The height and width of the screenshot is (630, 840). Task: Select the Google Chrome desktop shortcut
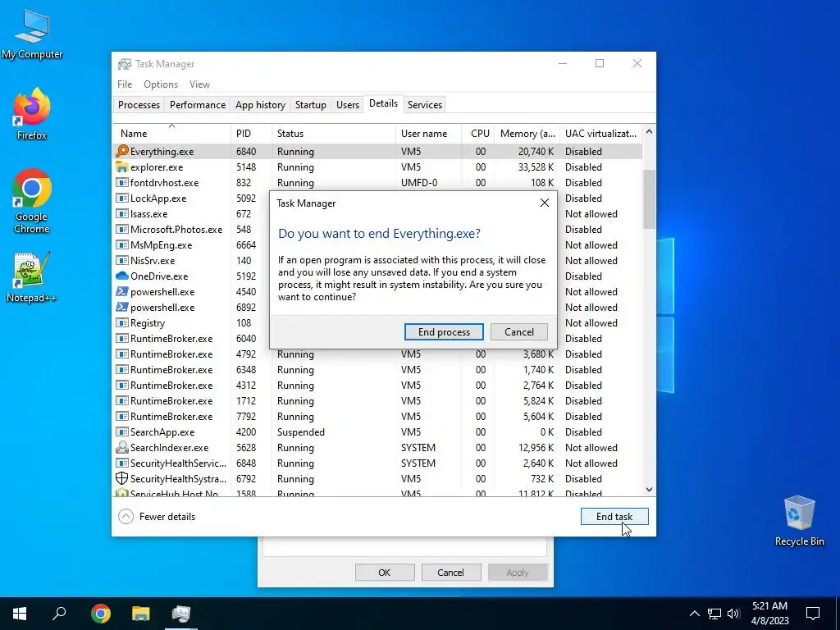[32, 202]
